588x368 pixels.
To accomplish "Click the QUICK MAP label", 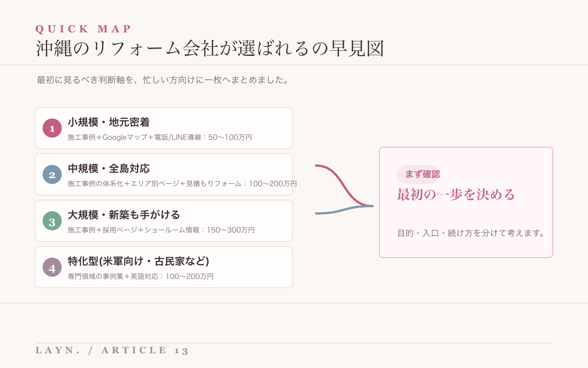I will coord(83,29).
